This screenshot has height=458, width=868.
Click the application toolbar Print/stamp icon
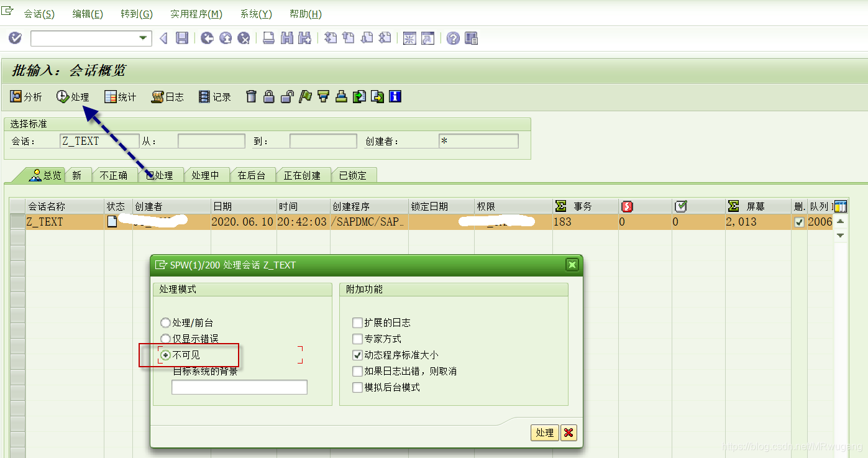click(x=340, y=96)
